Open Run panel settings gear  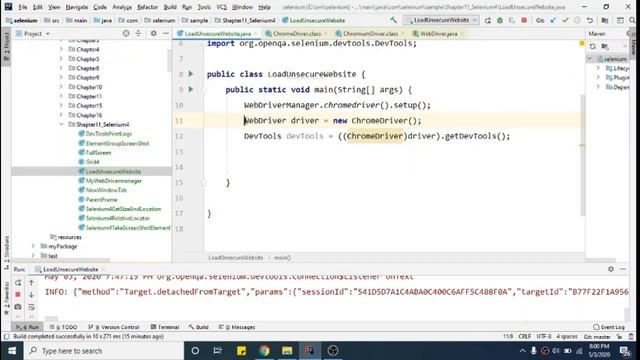[x=611, y=269]
